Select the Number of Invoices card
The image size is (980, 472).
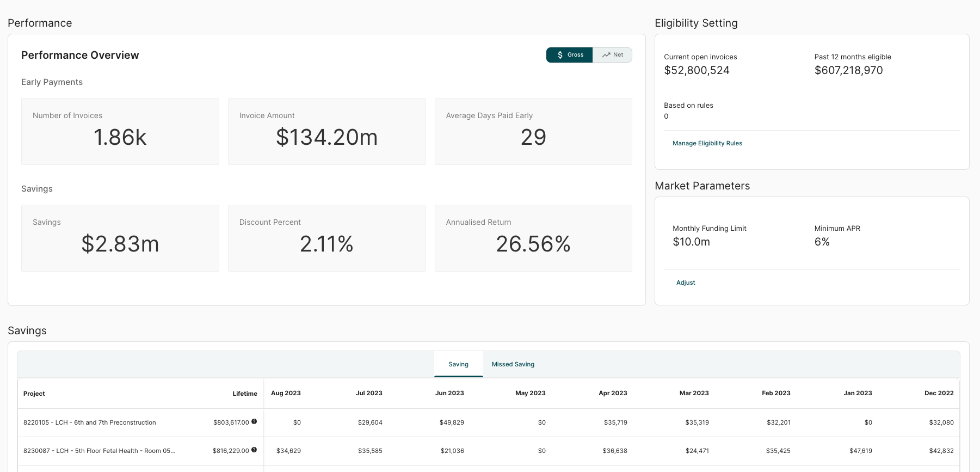coord(120,131)
